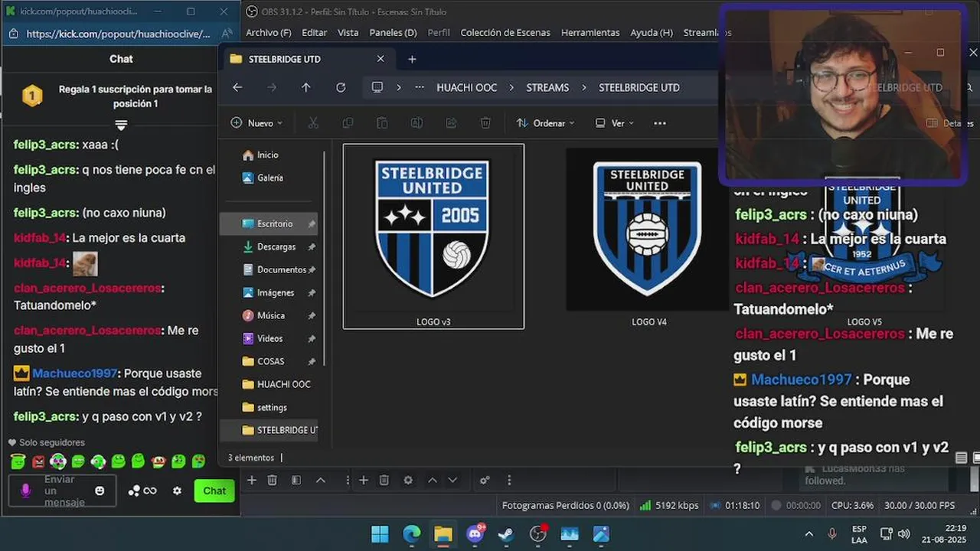Click the microphone tray icon in taskbar
The image size is (980, 551).
click(x=832, y=533)
